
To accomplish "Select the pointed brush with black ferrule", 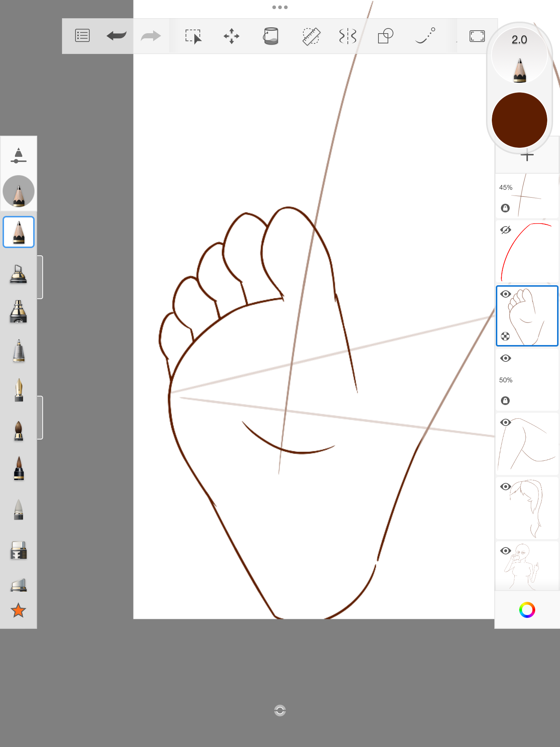I will pyautogui.click(x=19, y=468).
